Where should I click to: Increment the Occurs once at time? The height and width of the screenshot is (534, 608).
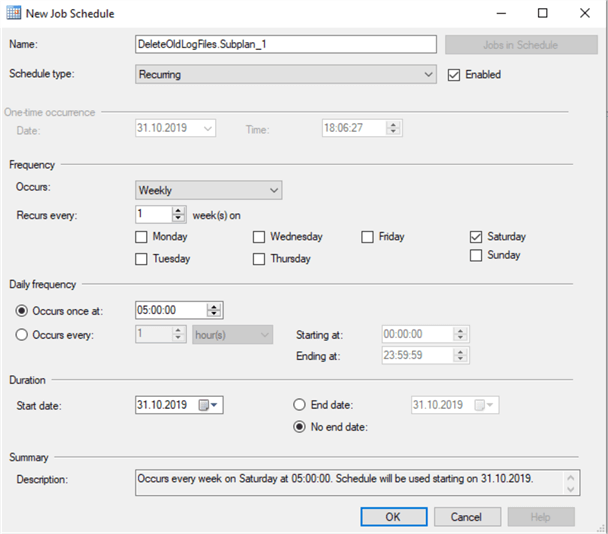pos(214,306)
